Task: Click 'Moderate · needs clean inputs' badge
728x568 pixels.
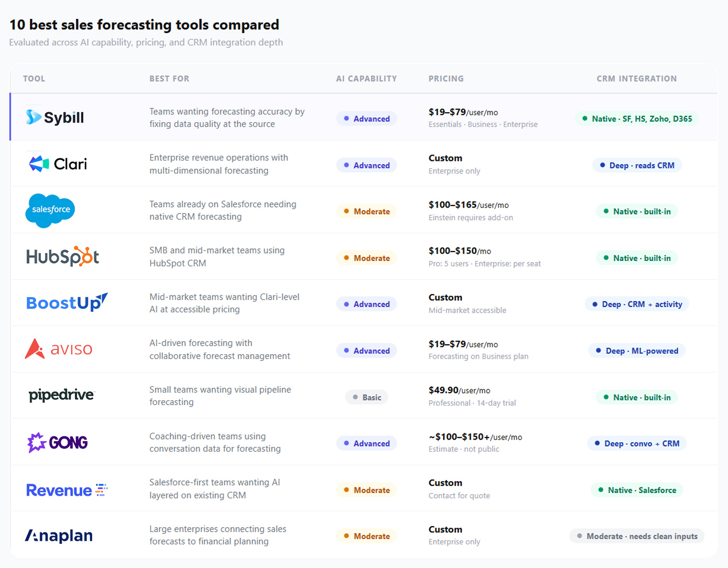Action: [x=637, y=537]
